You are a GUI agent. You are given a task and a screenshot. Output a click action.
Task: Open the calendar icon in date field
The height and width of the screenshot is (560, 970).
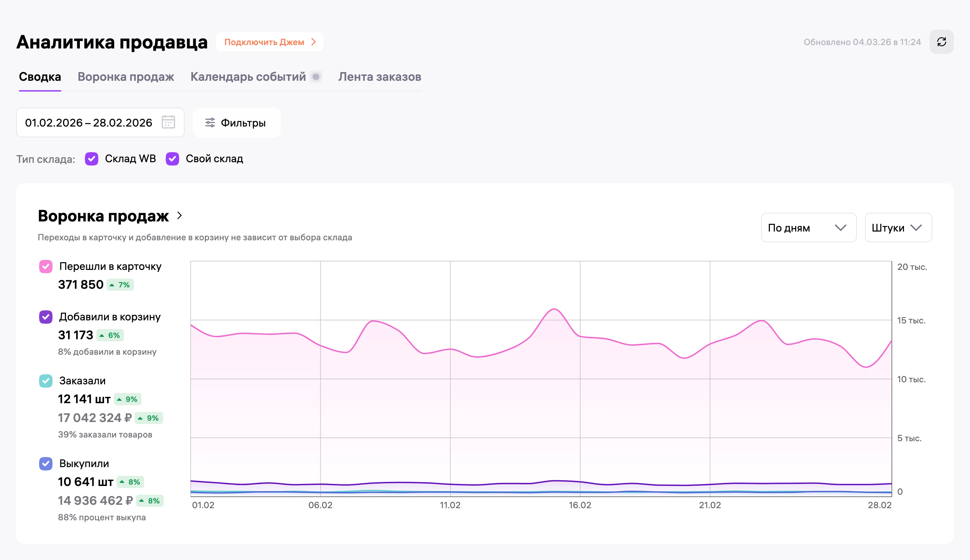tap(168, 122)
